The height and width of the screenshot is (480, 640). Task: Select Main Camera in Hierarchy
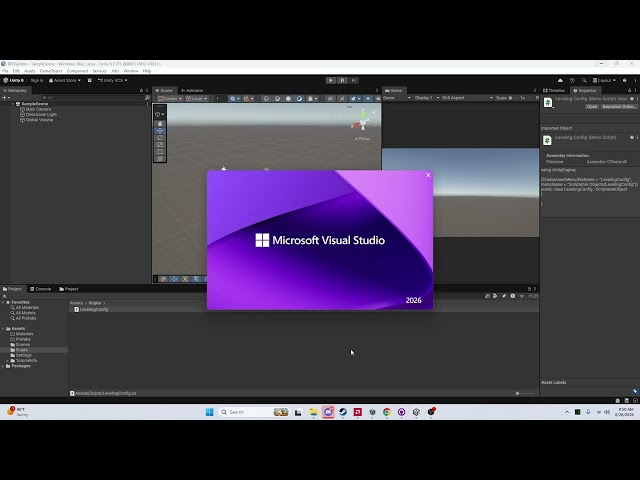click(38, 109)
